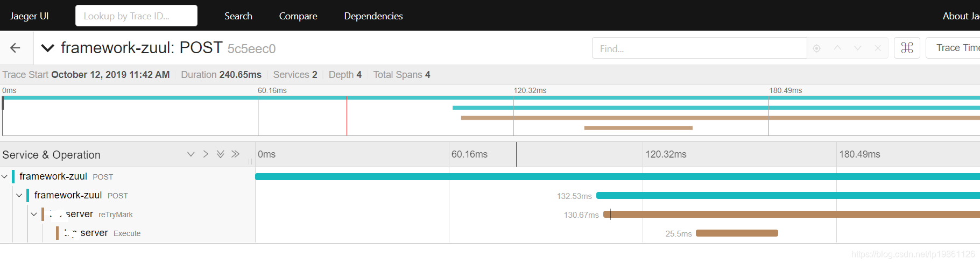Open the Compare menu item
Image resolution: width=980 pixels, height=264 pixels.
[298, 16]
